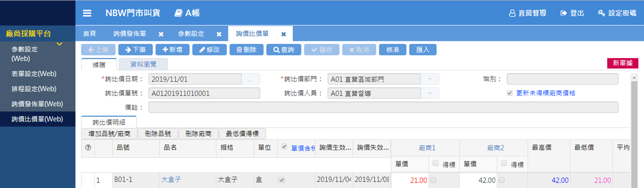Switch to 首頁 tab
This screenshot has height=188, width=644.
(x=90, y=34)
